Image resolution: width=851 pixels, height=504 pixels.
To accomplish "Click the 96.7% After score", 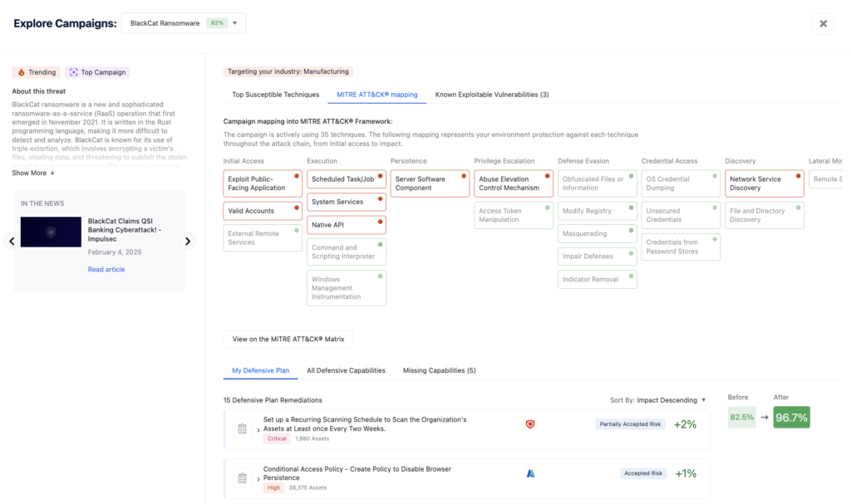I will pyautogui.click(x=791, y=417).
